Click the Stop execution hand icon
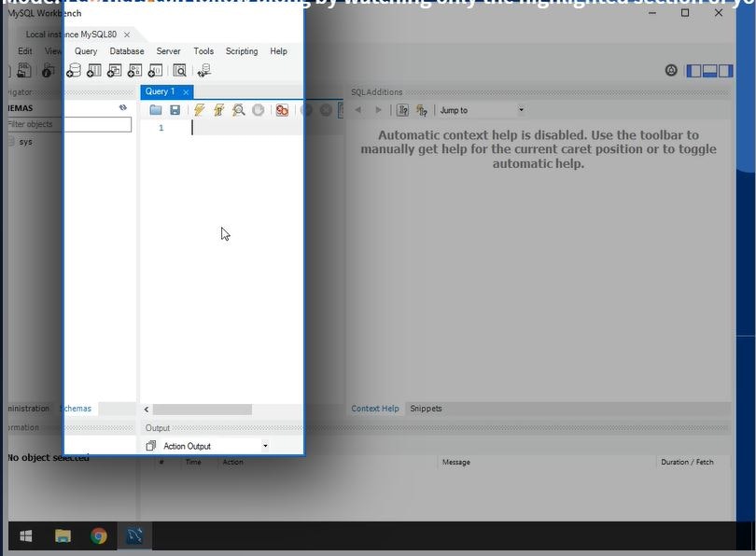The height and width of the screenshot is (556, 756). click(259, 110)
